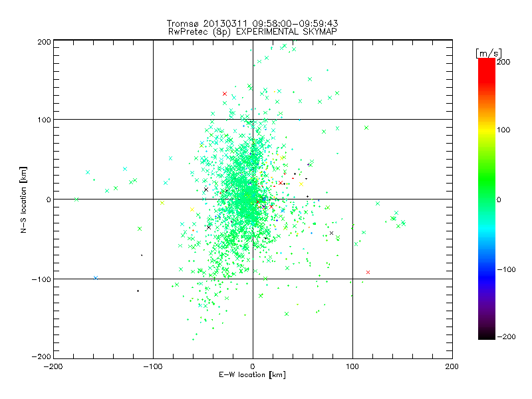This screenshot has height=399, width=532.
Task: Click the E-W axis tick label "-100"
Action: tap(153, 366)
